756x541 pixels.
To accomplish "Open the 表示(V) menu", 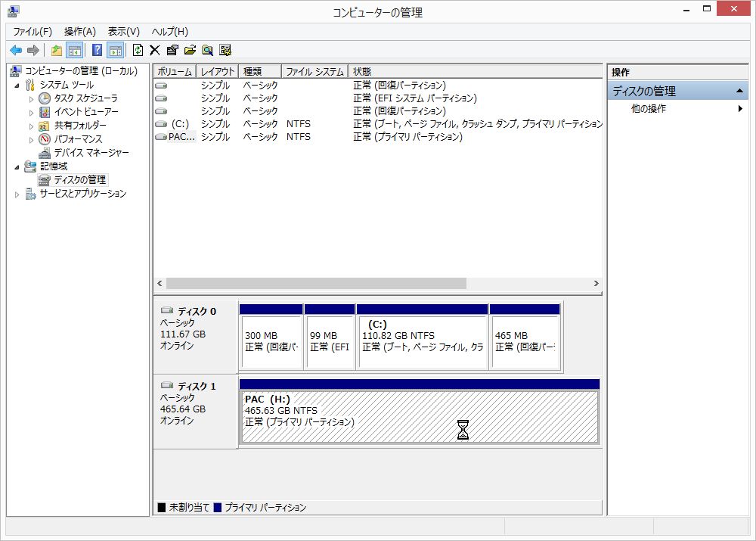I will 124,32.
